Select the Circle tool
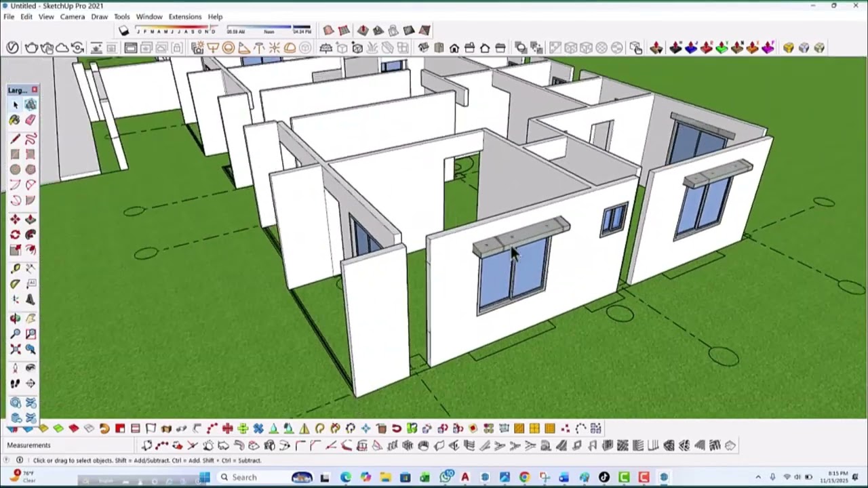The height and width of the screenshot is (488, 868). tap(15, 169)
